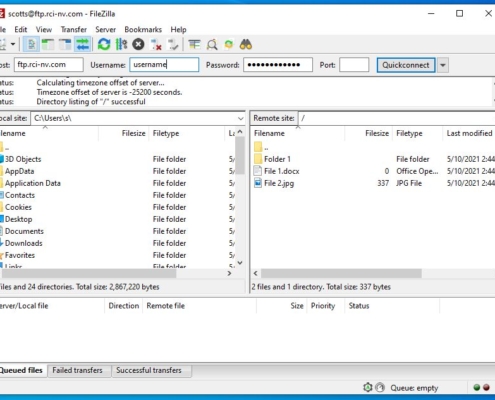Screen dimensions: 495x400
Task: Cancel current operation toolbar icon
Action: click(x=138, y=44)
